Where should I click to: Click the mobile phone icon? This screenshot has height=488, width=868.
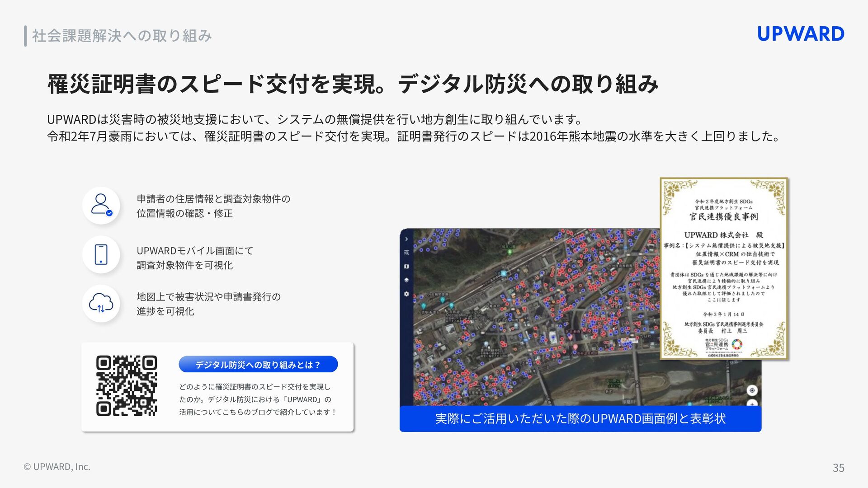tap(101, 254)
